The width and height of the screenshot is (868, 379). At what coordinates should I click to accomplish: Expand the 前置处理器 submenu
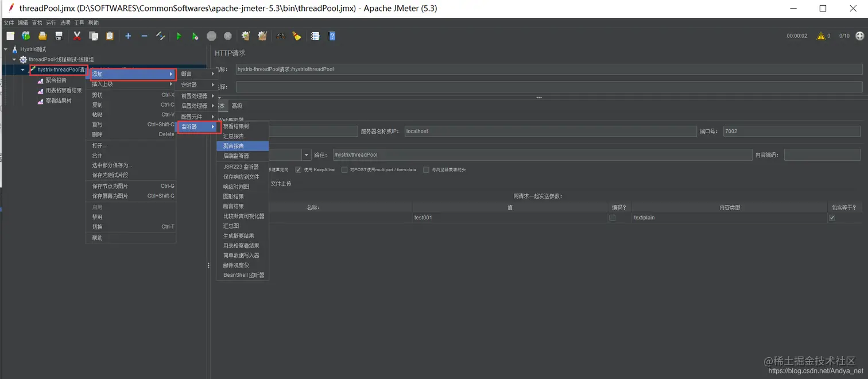[197, 96]
